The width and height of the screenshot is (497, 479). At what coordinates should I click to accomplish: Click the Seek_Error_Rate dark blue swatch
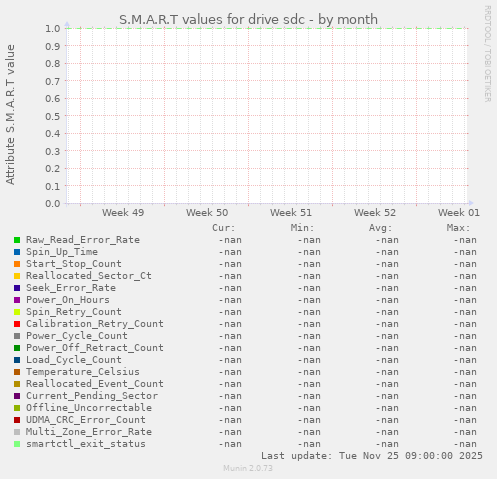point(17,288)
